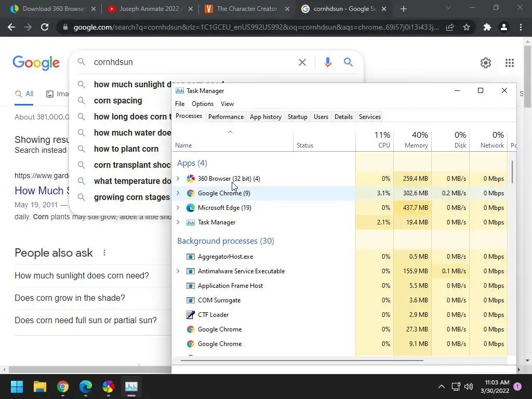Open Chrome extensions puzzle icon
The width and height of the screenshot is (532, 399).
[487, 27]
